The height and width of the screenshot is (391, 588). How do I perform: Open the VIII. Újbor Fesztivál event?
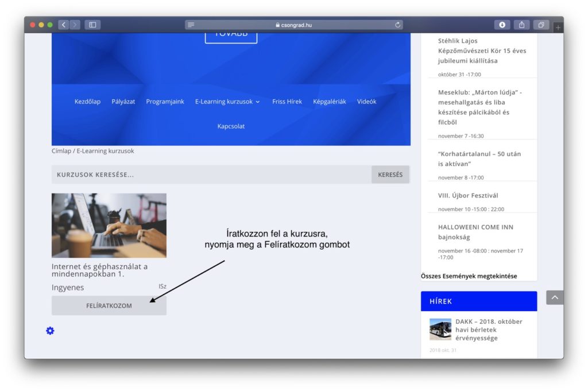(x=468, y=196)
